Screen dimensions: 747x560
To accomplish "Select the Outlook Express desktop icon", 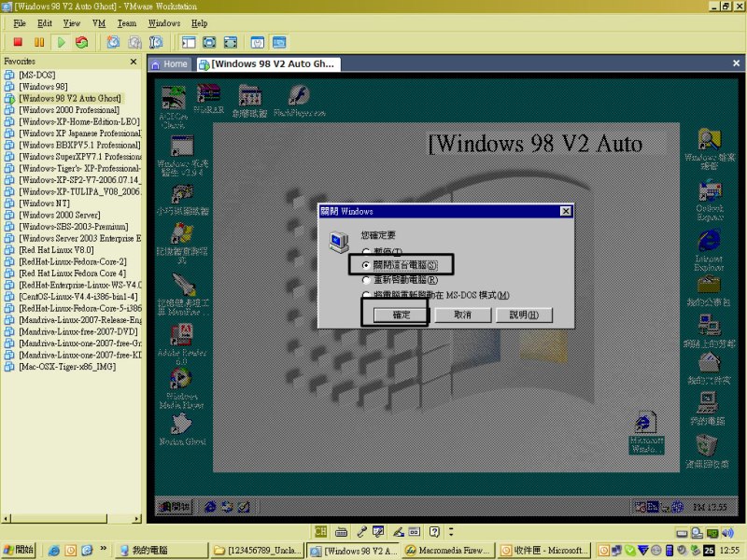I will (x=710, y=201).
